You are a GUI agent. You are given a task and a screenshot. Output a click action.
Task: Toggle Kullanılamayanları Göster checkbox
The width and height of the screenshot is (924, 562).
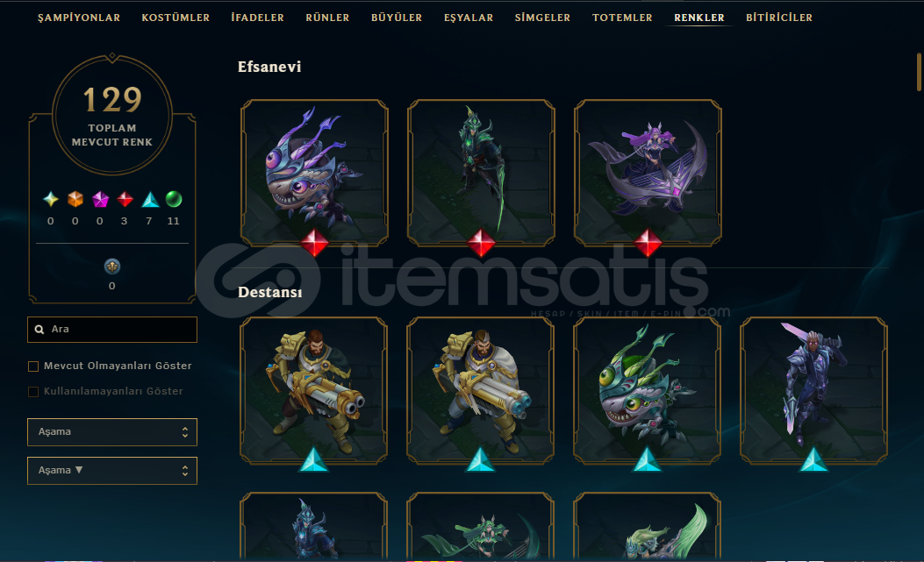coord(33,392)
